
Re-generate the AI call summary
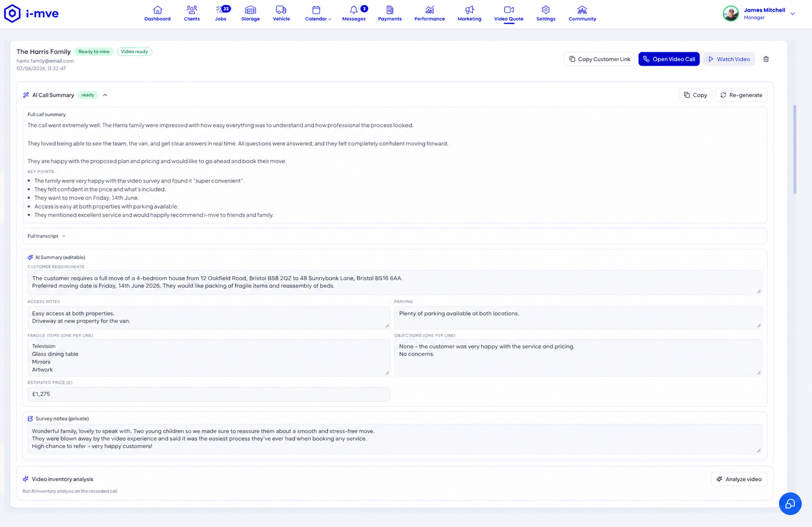click(741, 95)
